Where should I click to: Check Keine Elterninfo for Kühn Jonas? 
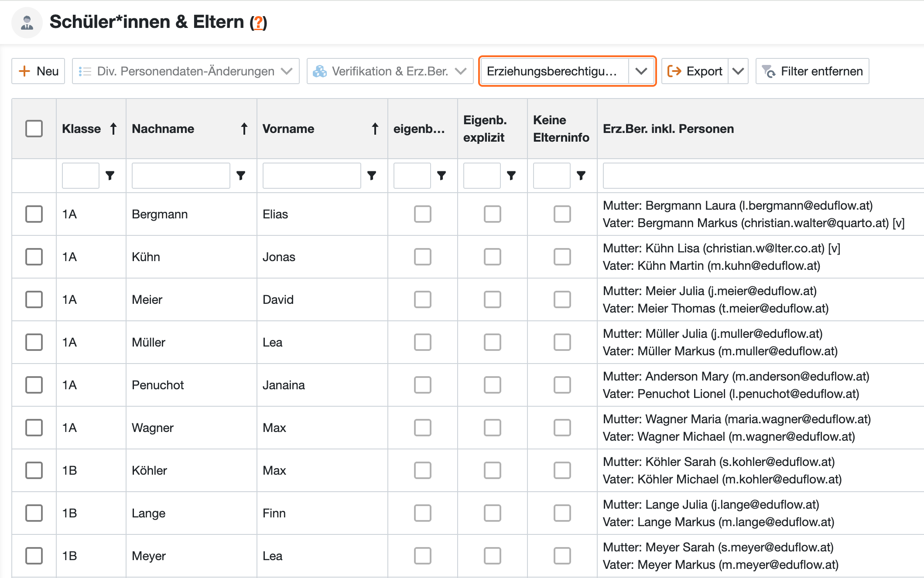coord(562,257)
